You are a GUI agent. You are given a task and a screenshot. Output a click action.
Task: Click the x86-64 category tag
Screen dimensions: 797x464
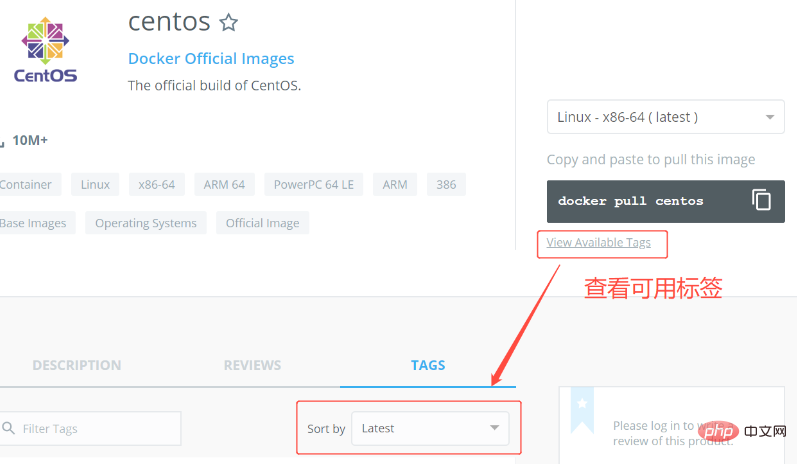point(156,185)
